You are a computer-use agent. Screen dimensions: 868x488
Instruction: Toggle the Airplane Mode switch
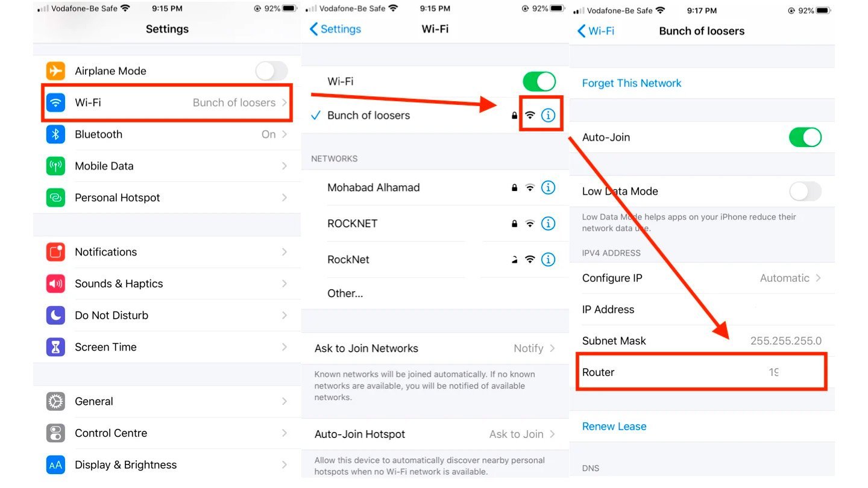(272, 71)
